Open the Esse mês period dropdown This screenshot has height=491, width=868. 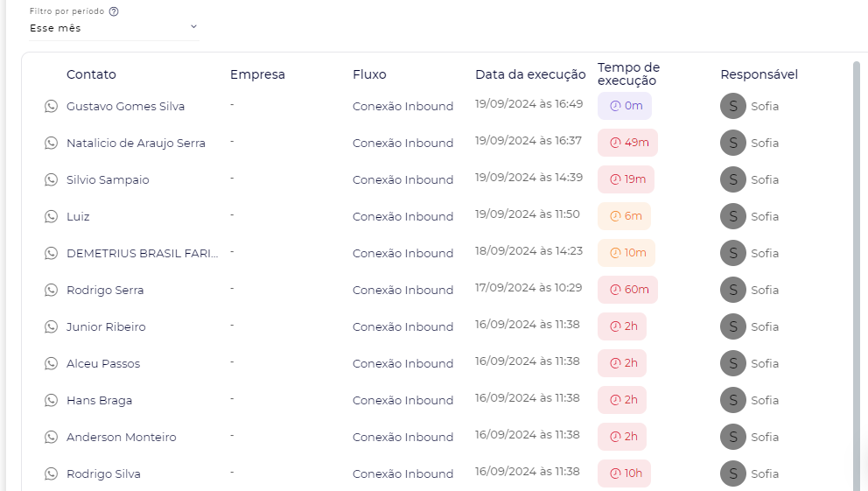(x=112, y=28)
